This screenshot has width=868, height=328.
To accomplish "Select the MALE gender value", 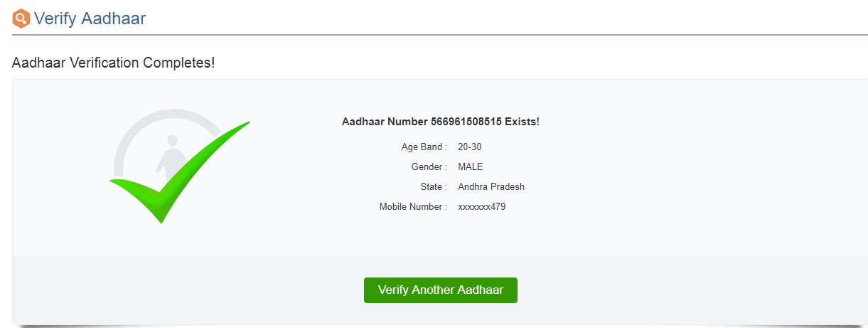I will click(x=471, y=167).
